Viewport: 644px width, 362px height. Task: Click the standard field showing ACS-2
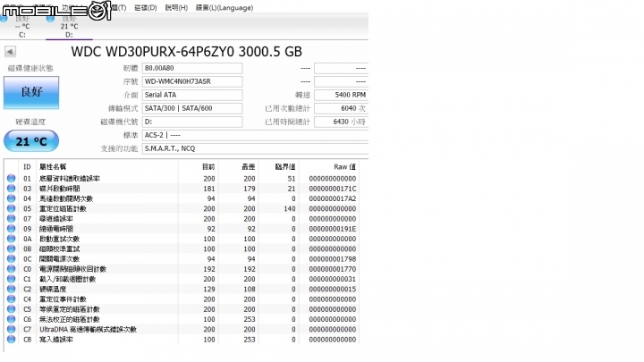tap(255, 135)
